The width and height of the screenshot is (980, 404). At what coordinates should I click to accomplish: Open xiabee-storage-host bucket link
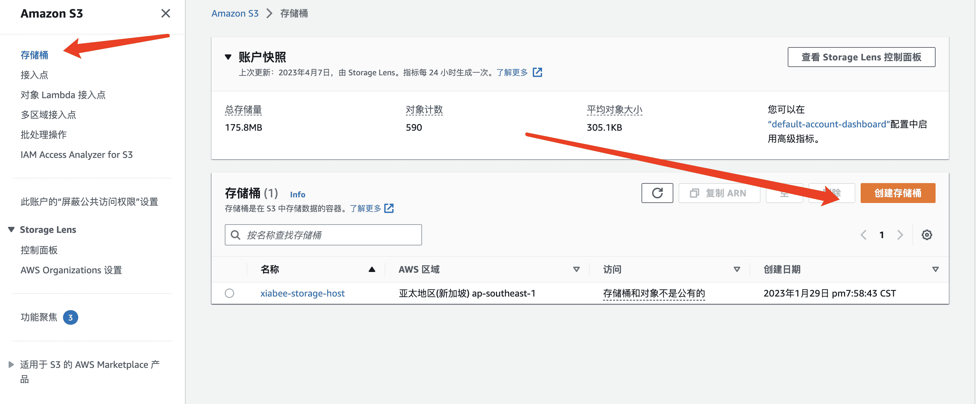302,293
